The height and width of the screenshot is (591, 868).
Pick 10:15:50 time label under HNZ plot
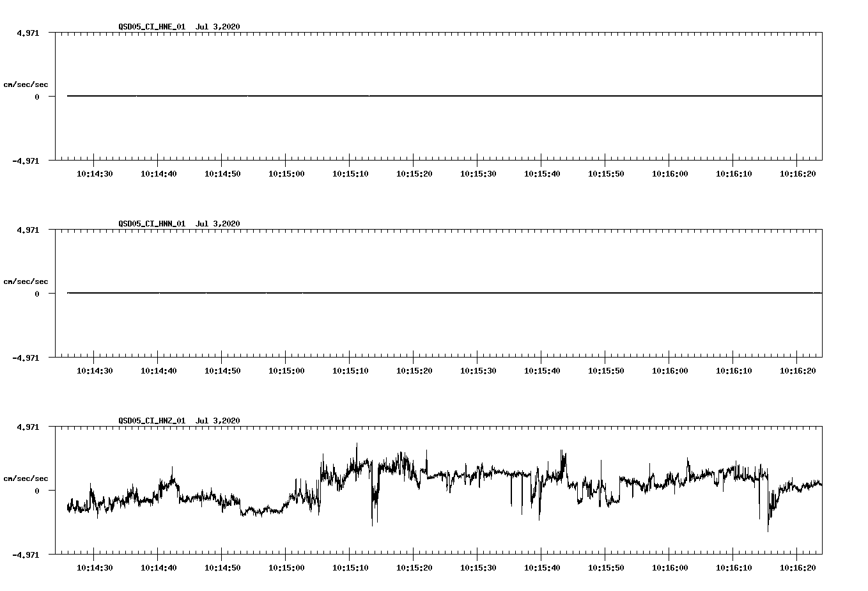[x=606, y=568]
